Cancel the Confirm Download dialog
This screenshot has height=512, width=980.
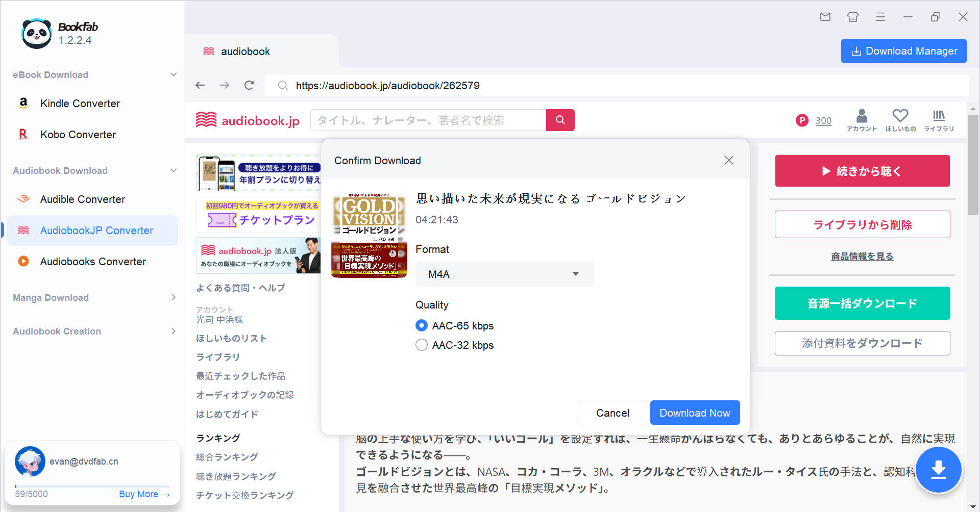click(x=612, y=413)
